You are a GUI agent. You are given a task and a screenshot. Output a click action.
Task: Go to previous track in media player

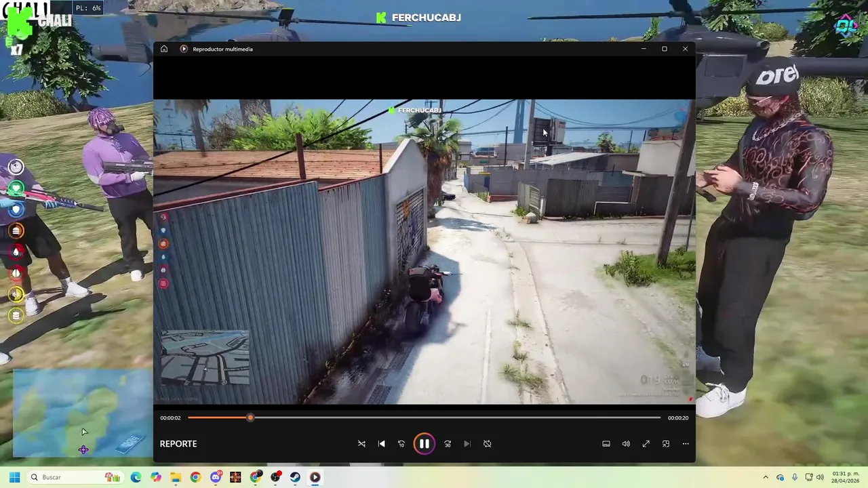(x=381, y=444)
